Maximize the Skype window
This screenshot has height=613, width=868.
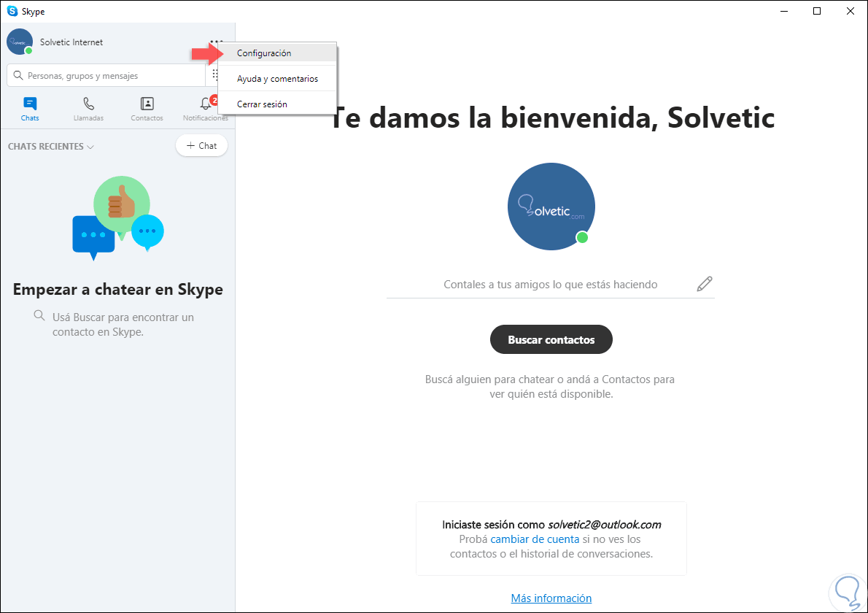pos(816,11)
